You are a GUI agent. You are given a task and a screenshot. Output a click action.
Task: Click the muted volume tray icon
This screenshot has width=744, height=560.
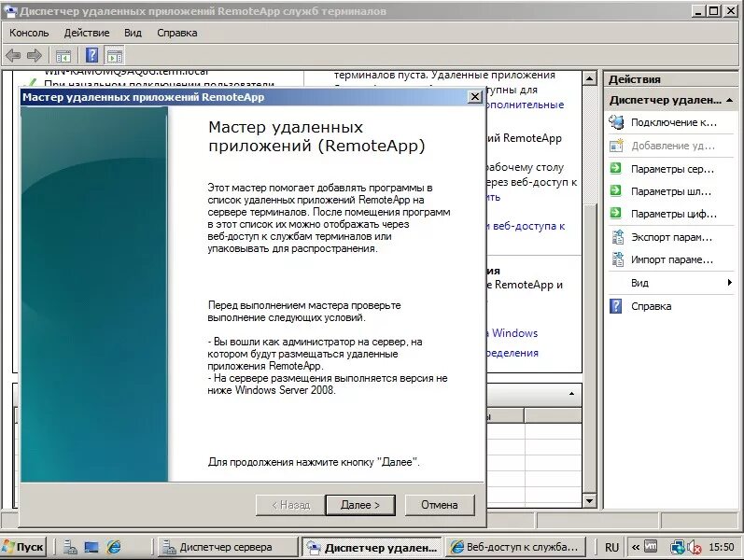point(695,548)
